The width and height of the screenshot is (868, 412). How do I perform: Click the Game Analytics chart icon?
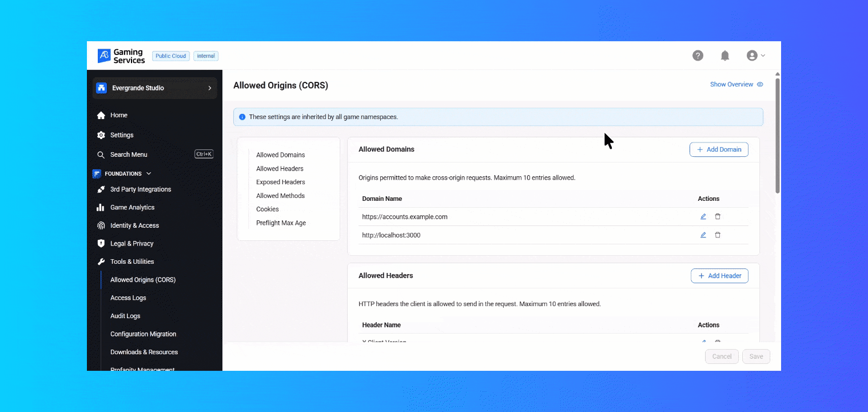coord(101,207)
